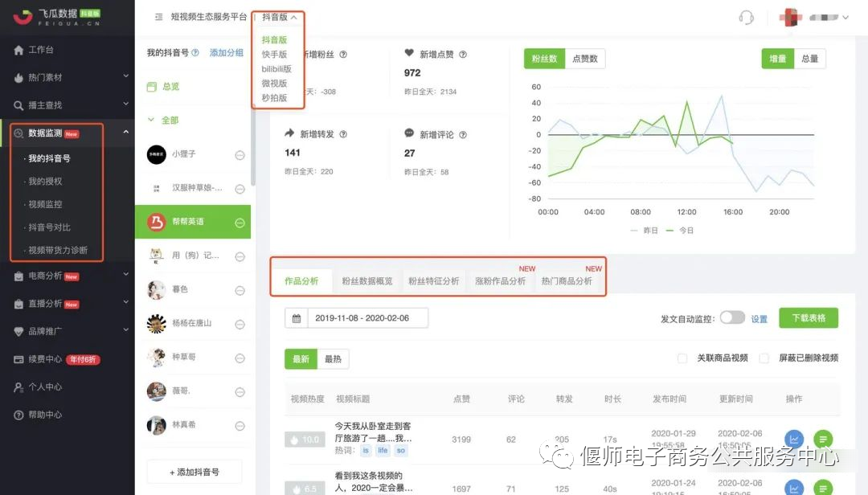Check the 关联商品视频 checkbox
This screenshot has width=868, height=495.
pyautogui.click(x=682, y=358)
